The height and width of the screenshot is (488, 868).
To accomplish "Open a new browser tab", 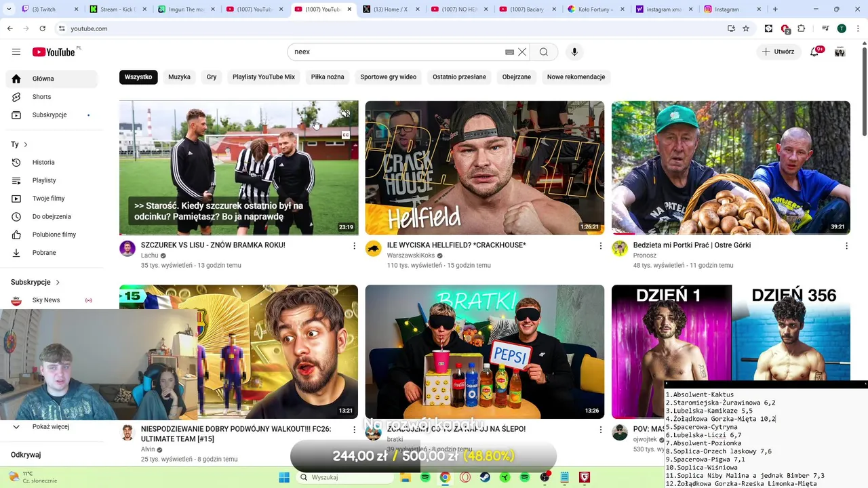I will tap(775, 9).
